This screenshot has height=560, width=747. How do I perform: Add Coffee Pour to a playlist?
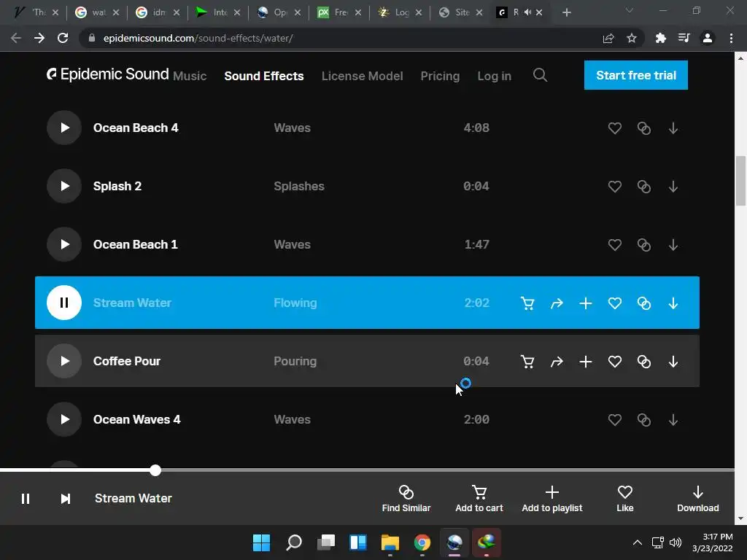click(x=586, y=362)
